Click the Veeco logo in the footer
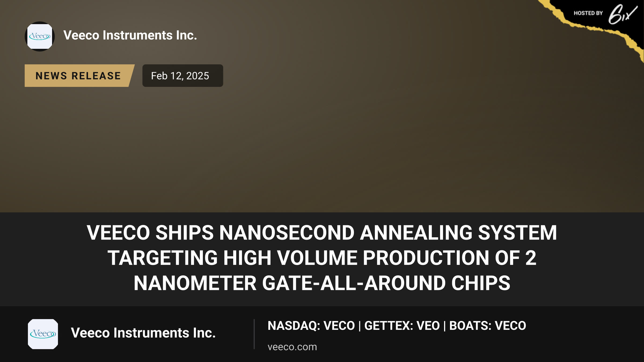Screen dimensions: 644x362 coord(43,334)
